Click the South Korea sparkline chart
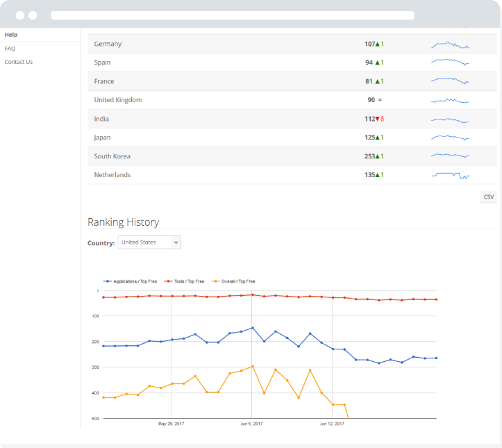 [450, 156]
